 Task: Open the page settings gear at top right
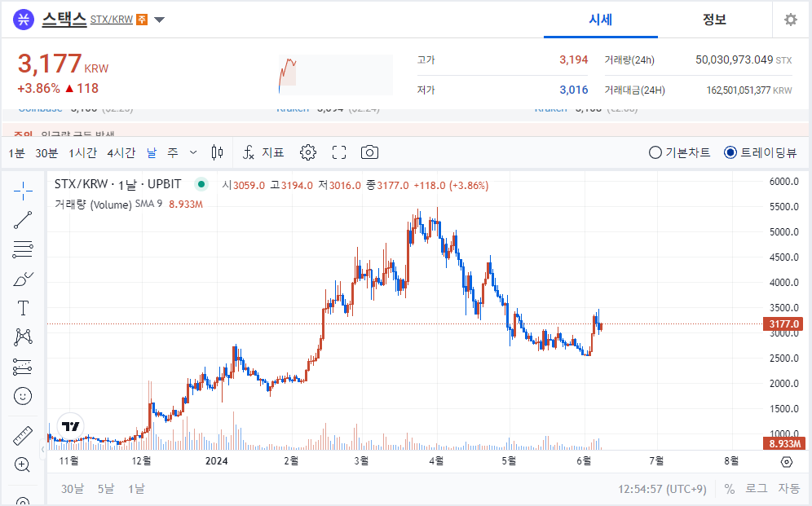(790, 20)
